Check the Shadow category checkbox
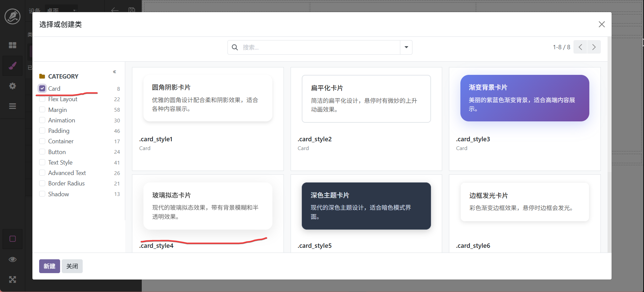 [x=42, y=194]
